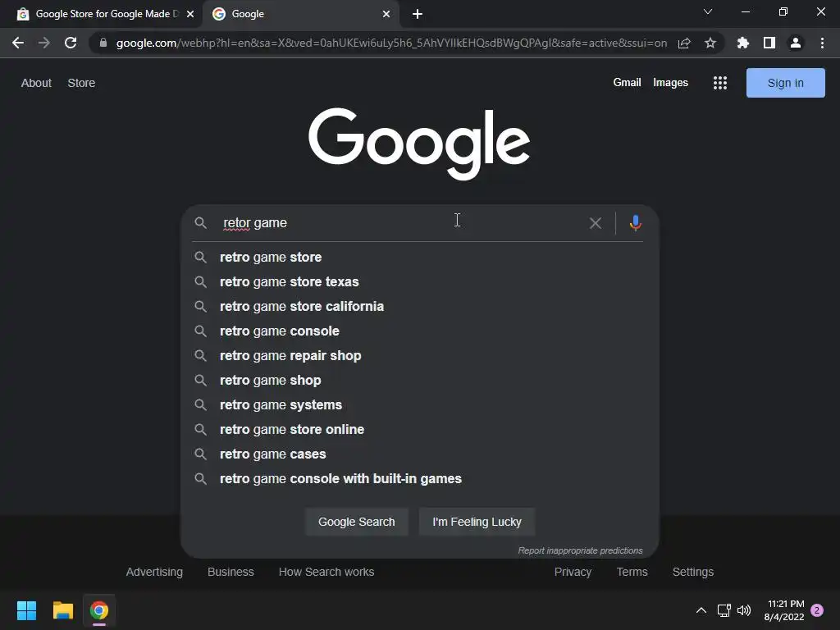Pick suggestion 'retro game store california'
840x630 pixels.
click(x=419, y=307)
